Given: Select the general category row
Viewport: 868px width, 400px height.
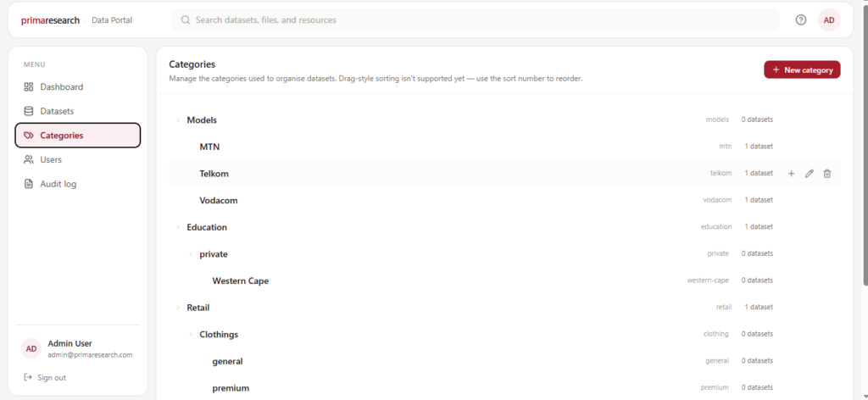Looking at the screenshot, I should (x=504, y=361).
